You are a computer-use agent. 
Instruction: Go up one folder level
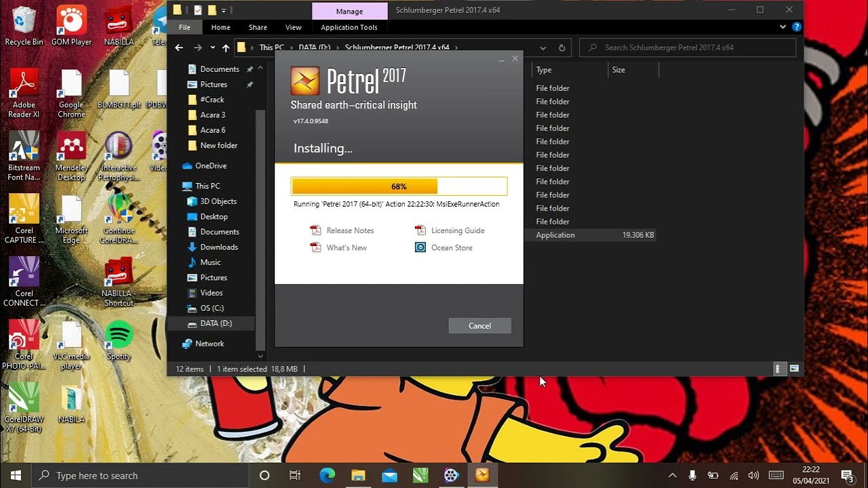(x=226, y=48)
